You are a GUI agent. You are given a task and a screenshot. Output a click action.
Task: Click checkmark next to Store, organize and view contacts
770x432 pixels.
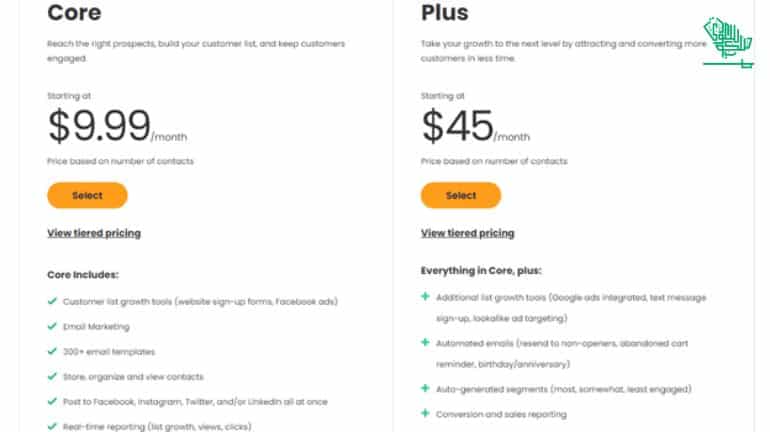click(52, 376)
